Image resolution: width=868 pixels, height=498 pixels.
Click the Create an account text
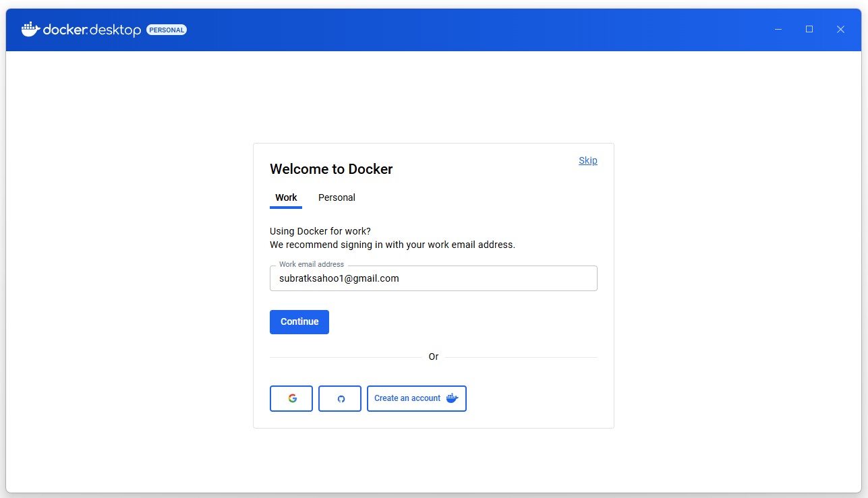pos(407,398)
